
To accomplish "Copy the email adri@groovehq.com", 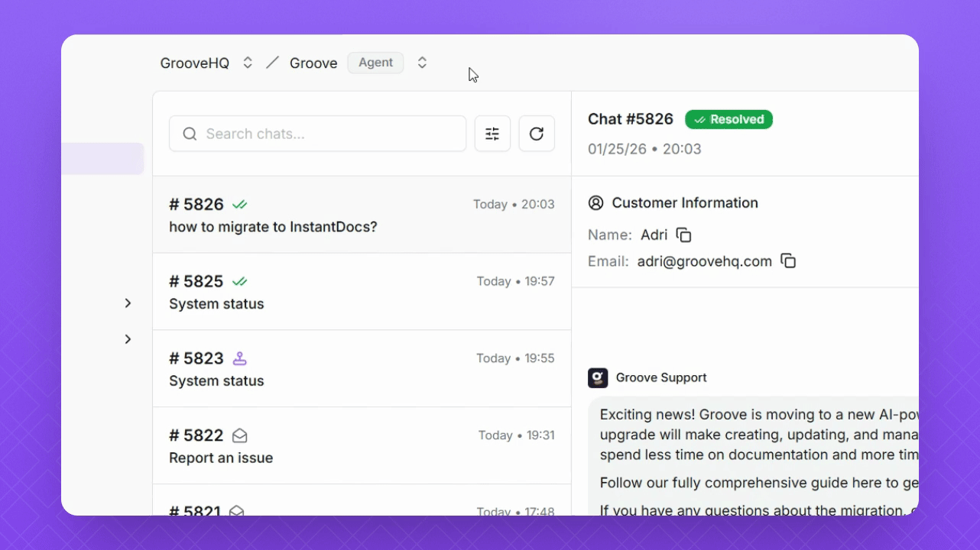I will click(788, 261).
